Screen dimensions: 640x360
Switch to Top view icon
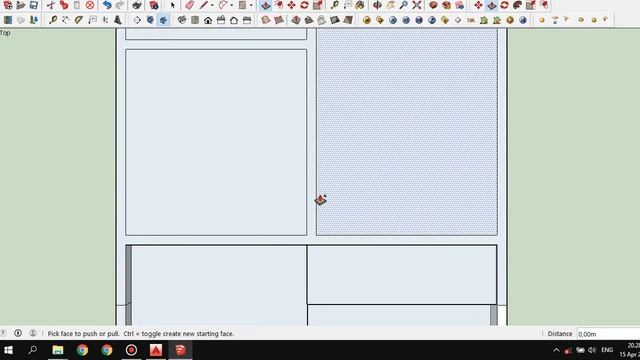pyautogui.click(x=195, y=20)
